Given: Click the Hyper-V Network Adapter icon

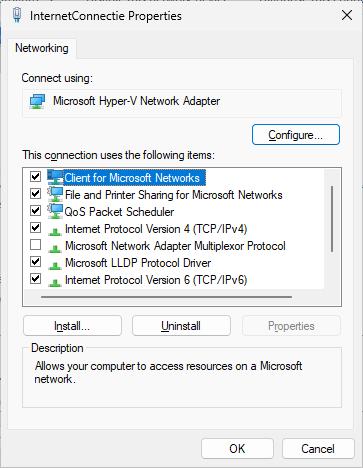Looking at the screenshot, I should pyautogui.click(x=37, y=101).
